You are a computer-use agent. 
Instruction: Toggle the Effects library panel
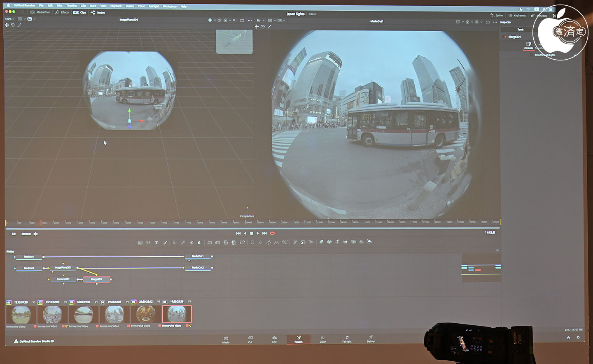pyautogui.click(x=62, y=12)
